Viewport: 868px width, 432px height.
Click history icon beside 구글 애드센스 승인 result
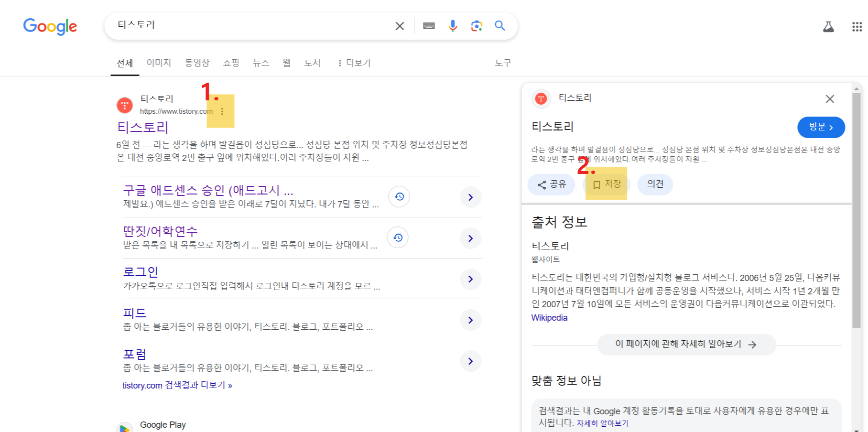tap(399, 196)
